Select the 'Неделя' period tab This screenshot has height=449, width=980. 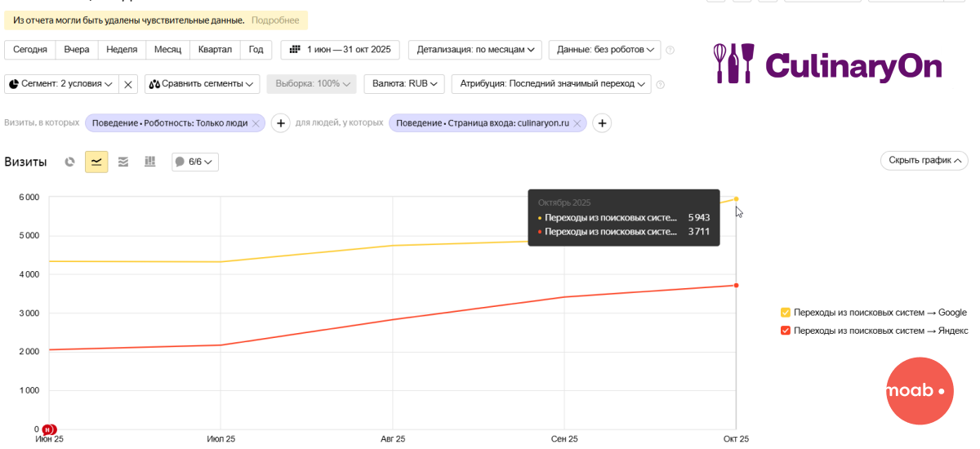tap(122, 50)
